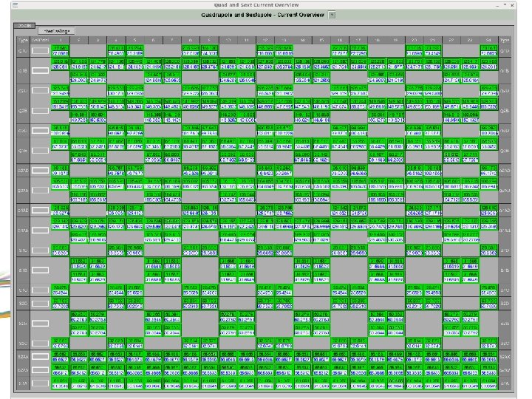Screen dimensions: 532x399
Task: Click the S2AX row setpoint input field
Action: tap(41, 357)
